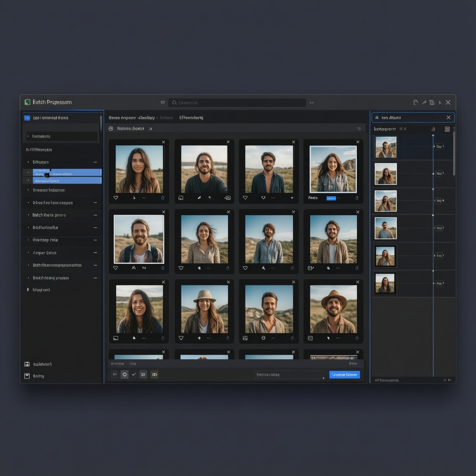This screenshot has height=476, width=476.
Task: Click the blue button in bottom toolbar
Action: click(344, 375)
